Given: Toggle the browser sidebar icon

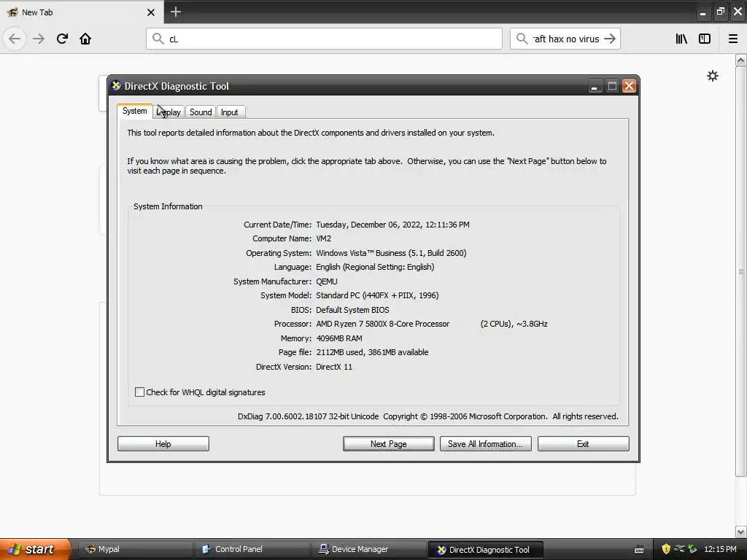Looking at the screenshot, I should coord(705,39).
